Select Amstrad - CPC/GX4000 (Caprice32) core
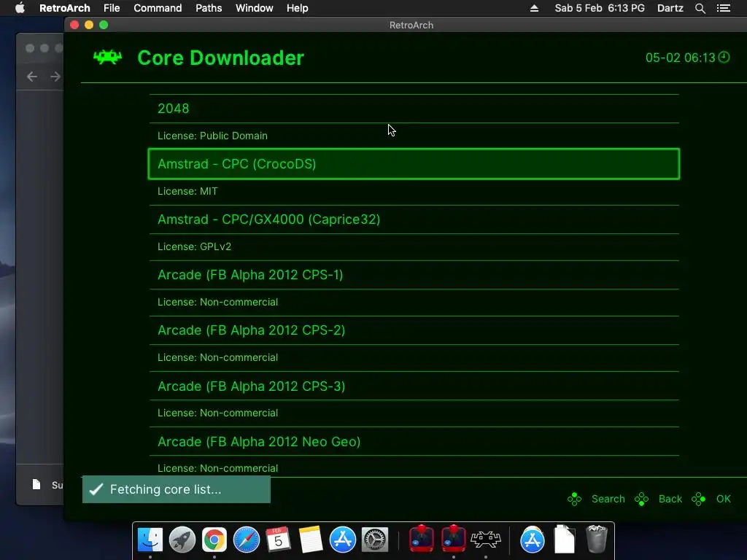Screen dimensions: 747x560 (x=414, y=219)
